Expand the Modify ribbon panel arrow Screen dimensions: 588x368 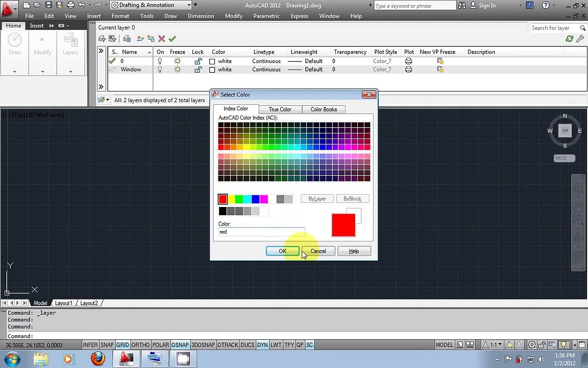pyautogui.click(x=42, y=72)
